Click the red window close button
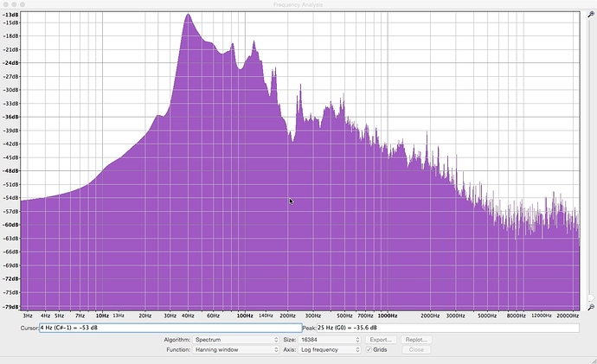 (6, 5)
